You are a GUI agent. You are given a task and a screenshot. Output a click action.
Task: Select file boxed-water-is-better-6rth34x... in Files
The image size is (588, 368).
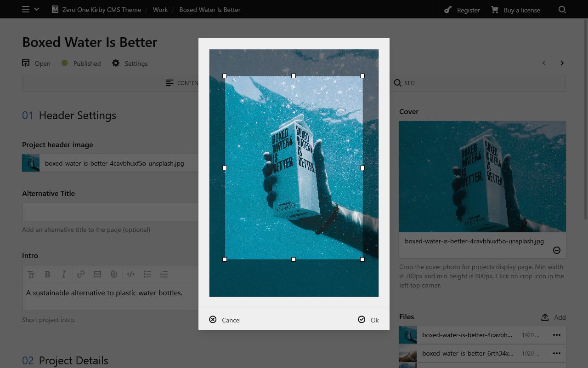[468, 353]
